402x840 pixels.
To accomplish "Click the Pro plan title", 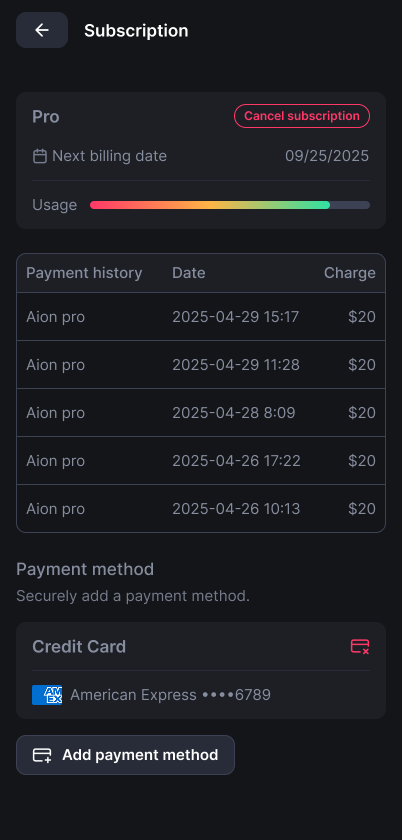I will click(46, 117).
